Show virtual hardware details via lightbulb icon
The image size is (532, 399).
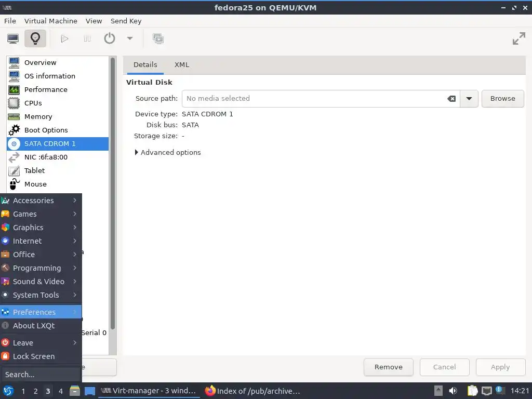pyautogui.click(x=35, y=38)
